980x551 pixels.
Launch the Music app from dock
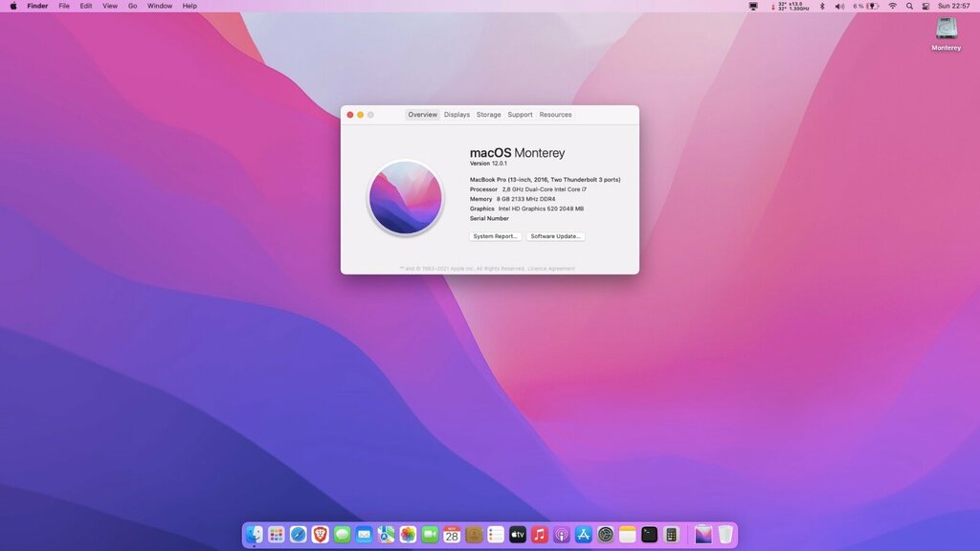[x=540, y=535]
